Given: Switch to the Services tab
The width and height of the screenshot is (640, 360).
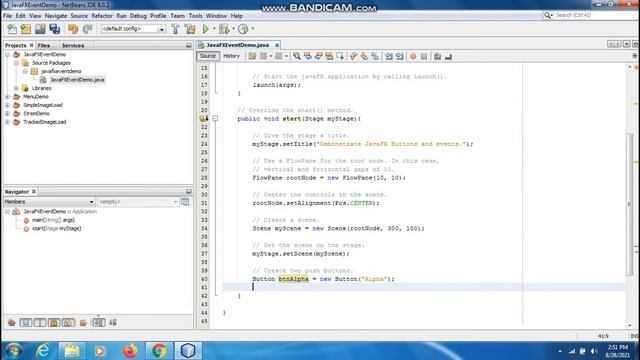Looking at the screenshot, I should click(x=73, y=45).
